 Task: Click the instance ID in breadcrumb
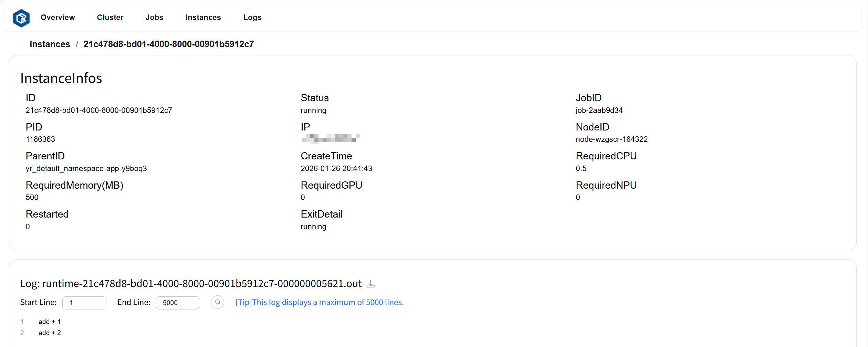168,44
